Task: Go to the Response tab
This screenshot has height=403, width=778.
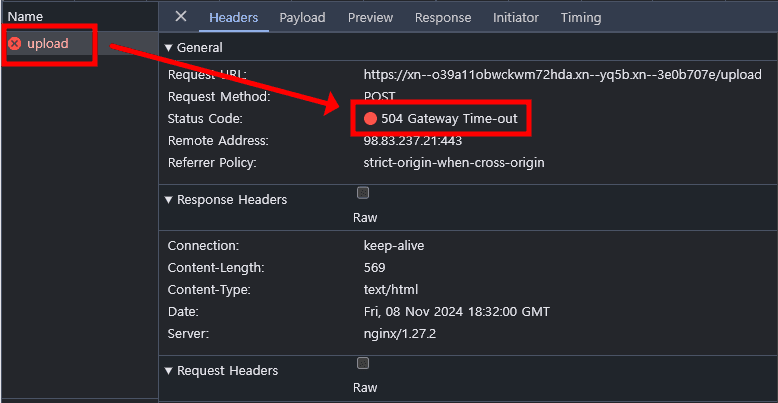Action: [x=443, y=17]
